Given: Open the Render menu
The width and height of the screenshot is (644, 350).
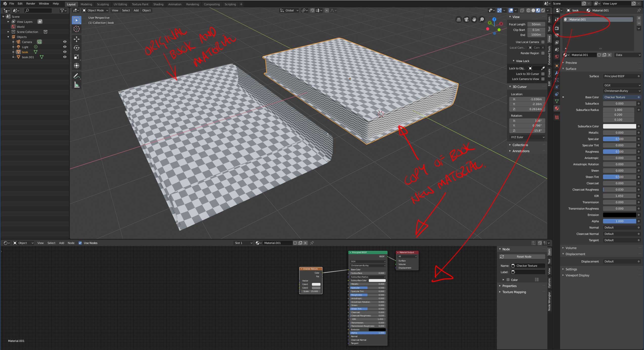Looking at the screenshot, I should click(x=31, y=4).
